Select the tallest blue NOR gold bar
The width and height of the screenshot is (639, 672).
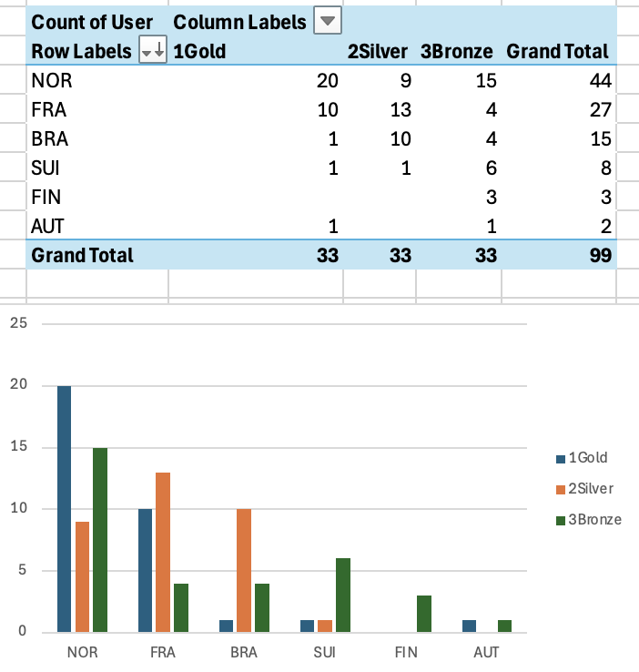pos(64,508)
